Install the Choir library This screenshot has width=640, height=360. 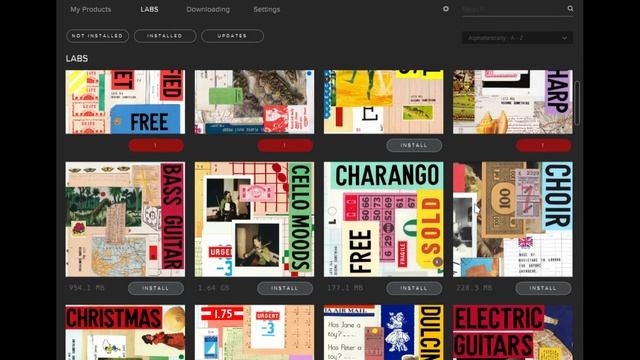[543, 288]
